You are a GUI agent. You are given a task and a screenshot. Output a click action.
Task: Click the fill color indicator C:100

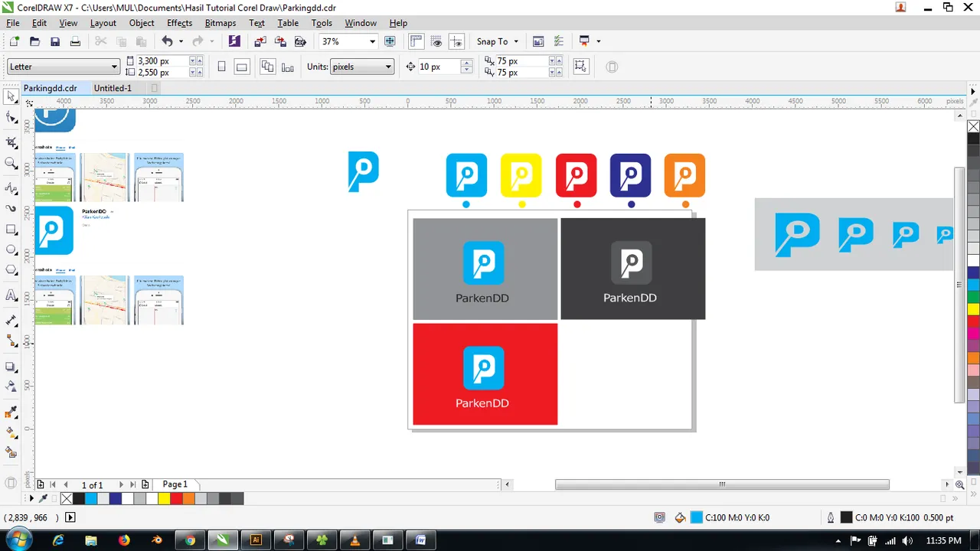(x=696, y=518)
